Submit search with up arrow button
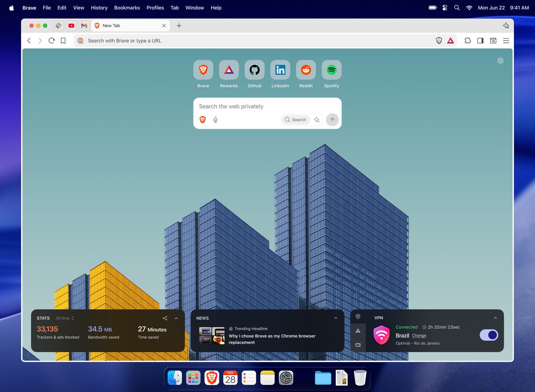The width and height of the screenshot is (535, 392). click(x=332, y=119)
